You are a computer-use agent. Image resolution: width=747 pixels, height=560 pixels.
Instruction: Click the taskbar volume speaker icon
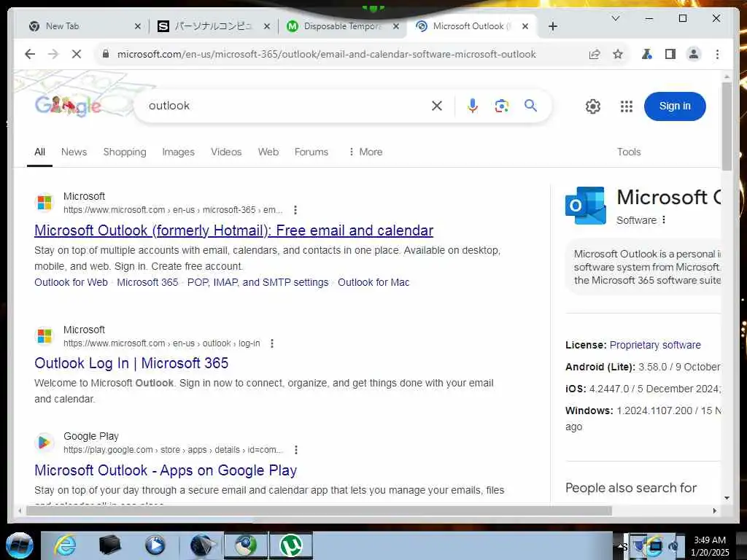click(673, 545)
